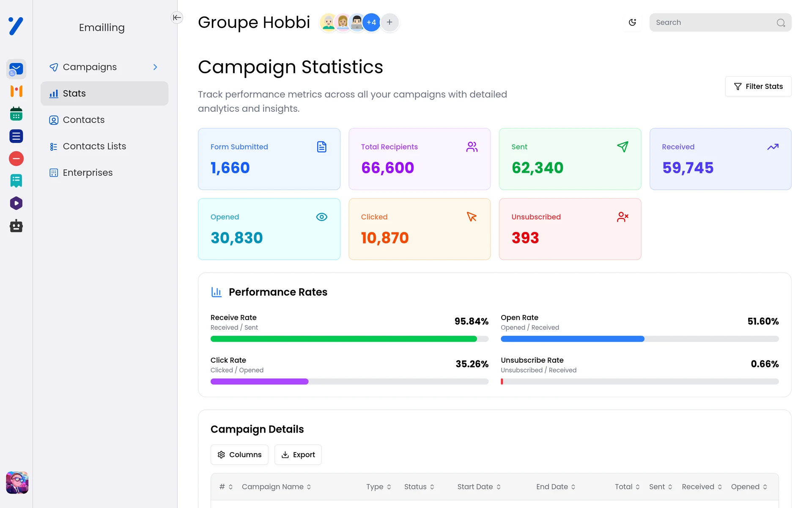Export campaign details

tap(298, 455)
